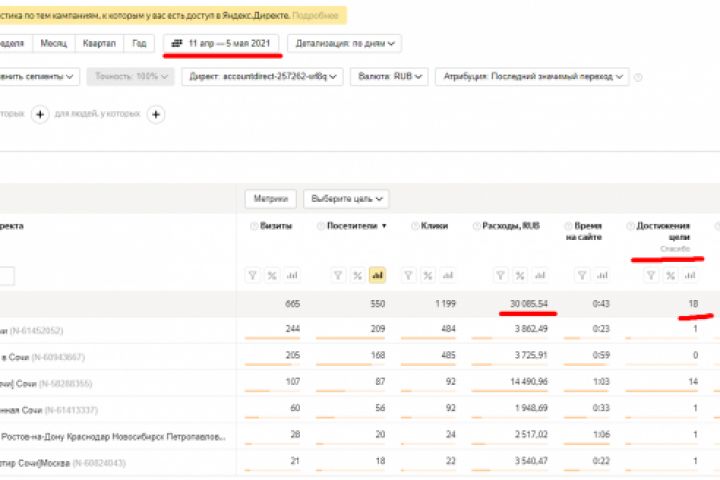Click the filter icon under Визиты column
This screenshot has height=480, width=720.
[x=254, y=275]
